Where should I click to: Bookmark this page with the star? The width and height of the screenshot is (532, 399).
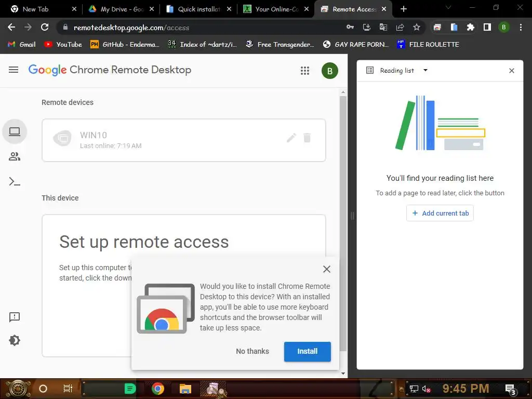417,27
